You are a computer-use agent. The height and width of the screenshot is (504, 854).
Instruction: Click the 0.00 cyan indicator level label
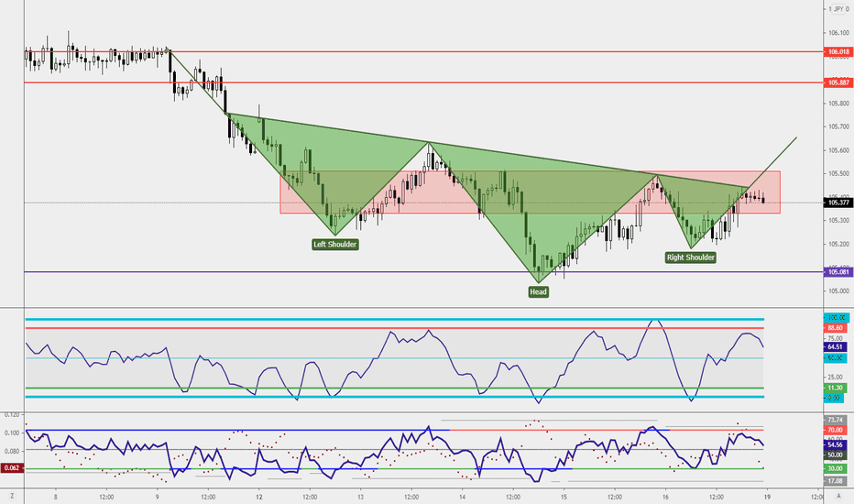(x=834, y=399)
